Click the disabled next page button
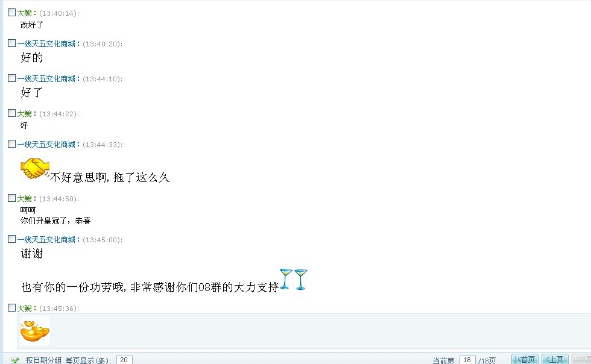 [x=581, y=359]
